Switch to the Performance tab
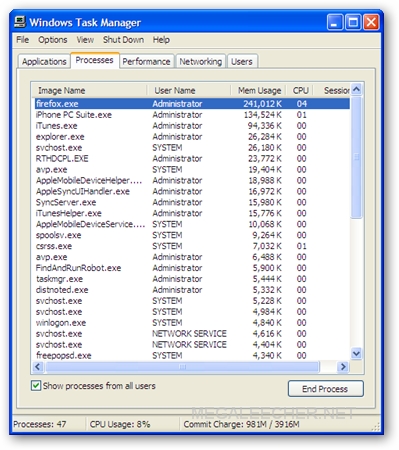 click(146, 62)
